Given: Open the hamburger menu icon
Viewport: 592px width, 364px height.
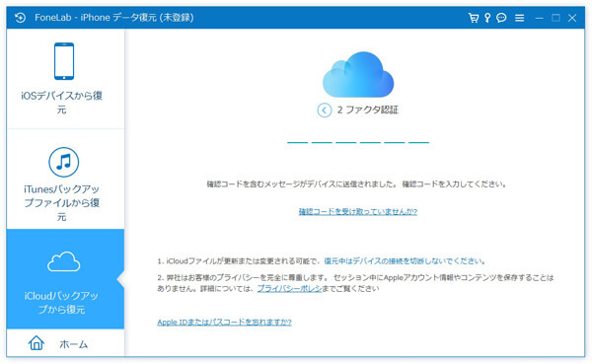Looking at the screenshot, I should tap(520, 18).
